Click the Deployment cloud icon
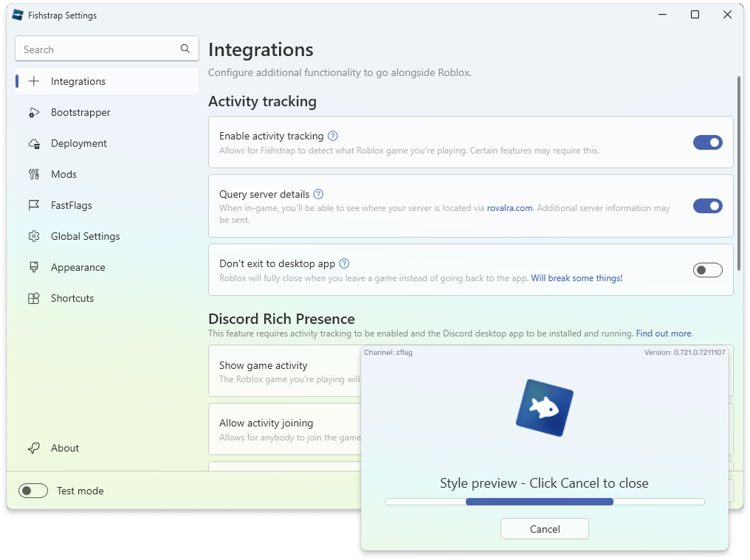750x560 pixels. click(34, 143)
